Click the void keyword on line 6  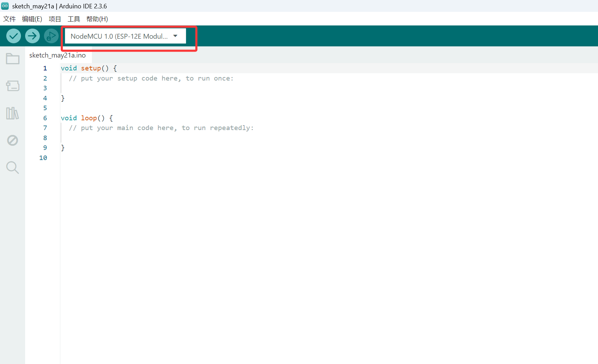pyautogui.click(x=69, y=118)
